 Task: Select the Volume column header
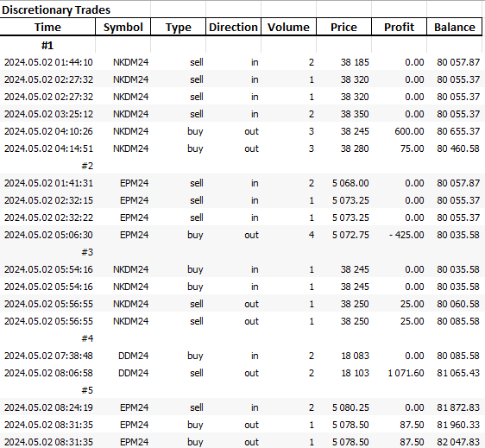pos(288,27)
